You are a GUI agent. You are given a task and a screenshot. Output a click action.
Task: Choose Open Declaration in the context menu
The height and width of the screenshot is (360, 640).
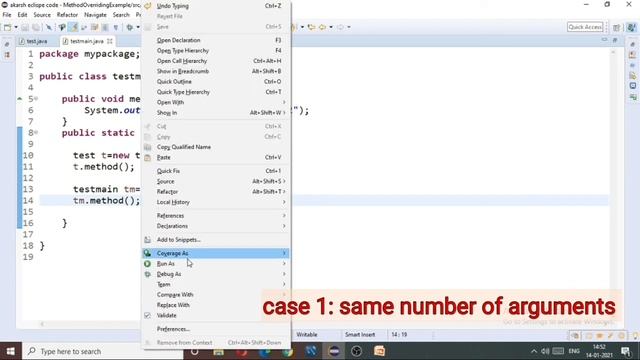click(x=216, y=40)
